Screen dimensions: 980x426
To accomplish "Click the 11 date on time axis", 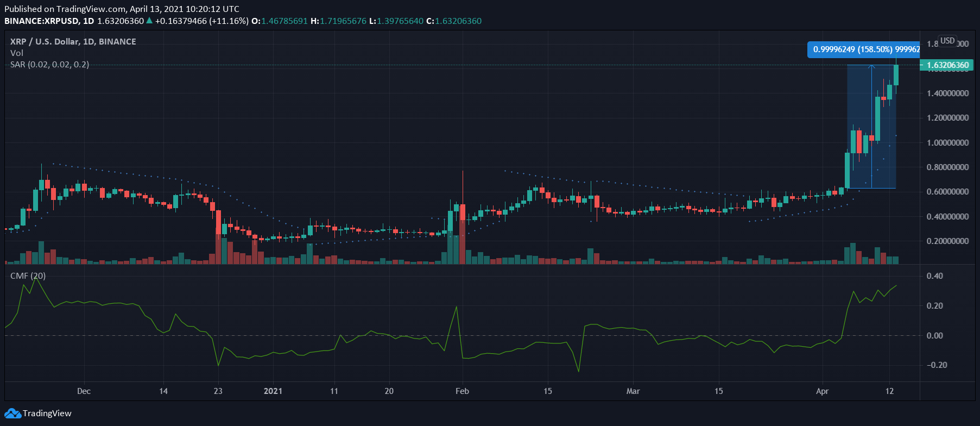I will tap(334, 391).
